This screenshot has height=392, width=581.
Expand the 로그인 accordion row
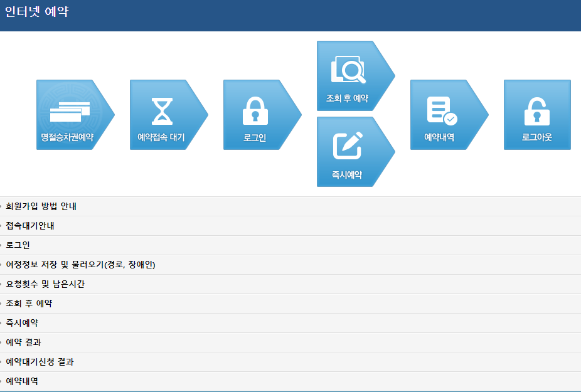[x=290, y=245]
